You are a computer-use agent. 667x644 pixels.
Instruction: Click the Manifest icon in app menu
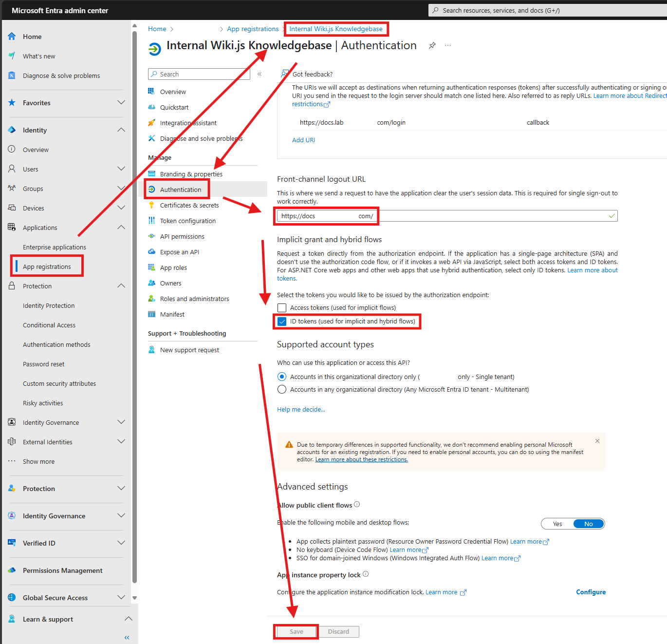pyautogui.click(x=151, y=314)
